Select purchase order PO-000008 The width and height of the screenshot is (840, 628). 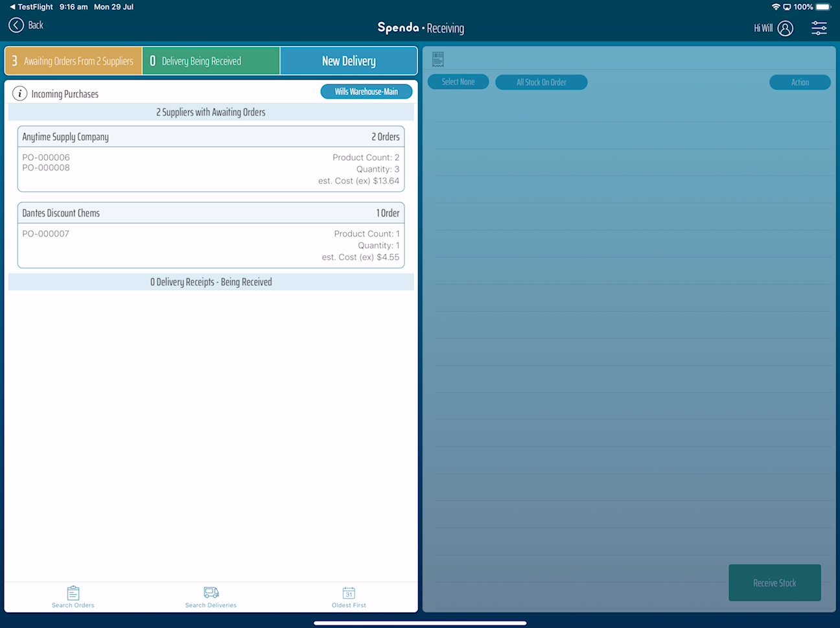pos(46,168)
